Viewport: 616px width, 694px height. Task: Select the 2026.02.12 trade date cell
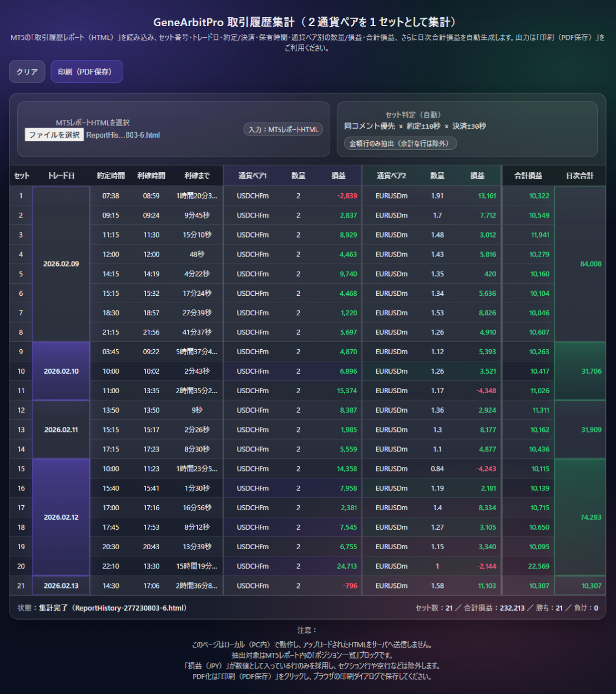[x=61, y=517]
